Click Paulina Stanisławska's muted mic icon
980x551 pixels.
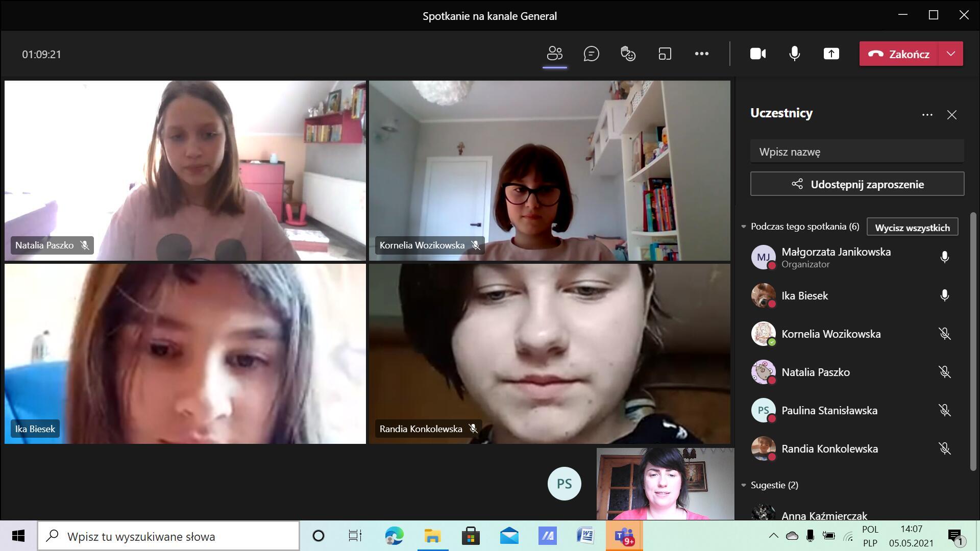coord(945,410)
